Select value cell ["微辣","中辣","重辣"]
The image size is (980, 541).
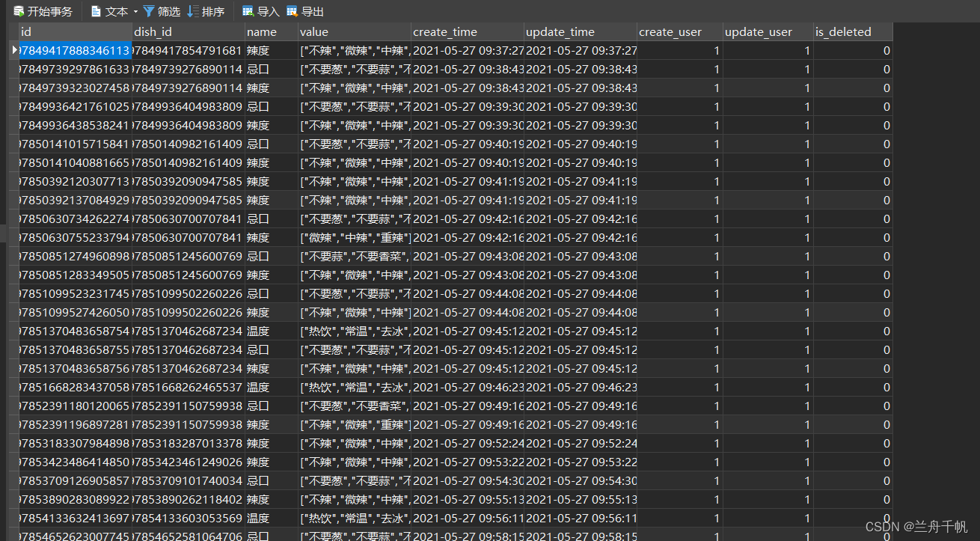[355, 237]
